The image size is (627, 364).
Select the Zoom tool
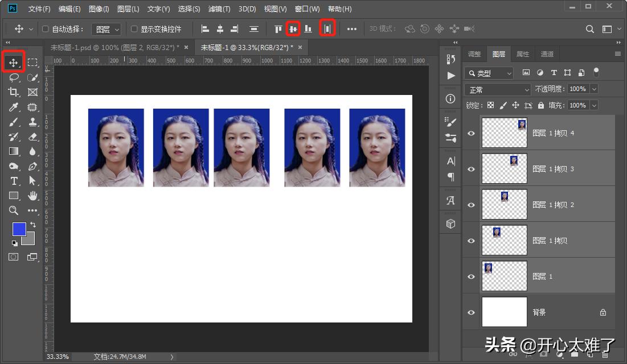point(14,210)
